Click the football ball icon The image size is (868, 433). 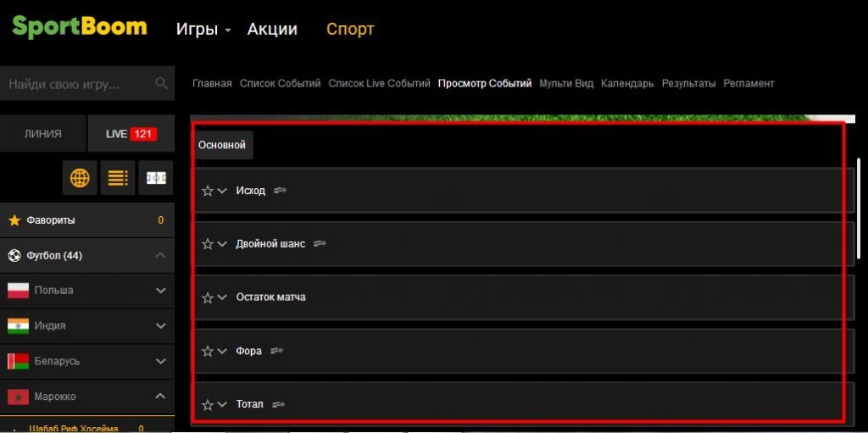coord(14,256)
